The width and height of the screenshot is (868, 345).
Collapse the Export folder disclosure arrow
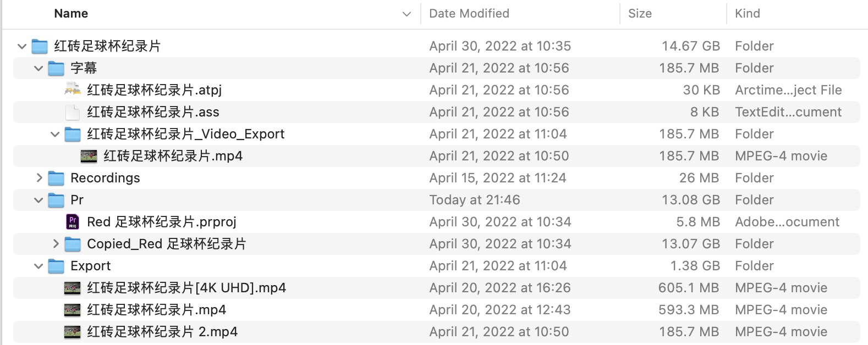[x=39, y=266]
